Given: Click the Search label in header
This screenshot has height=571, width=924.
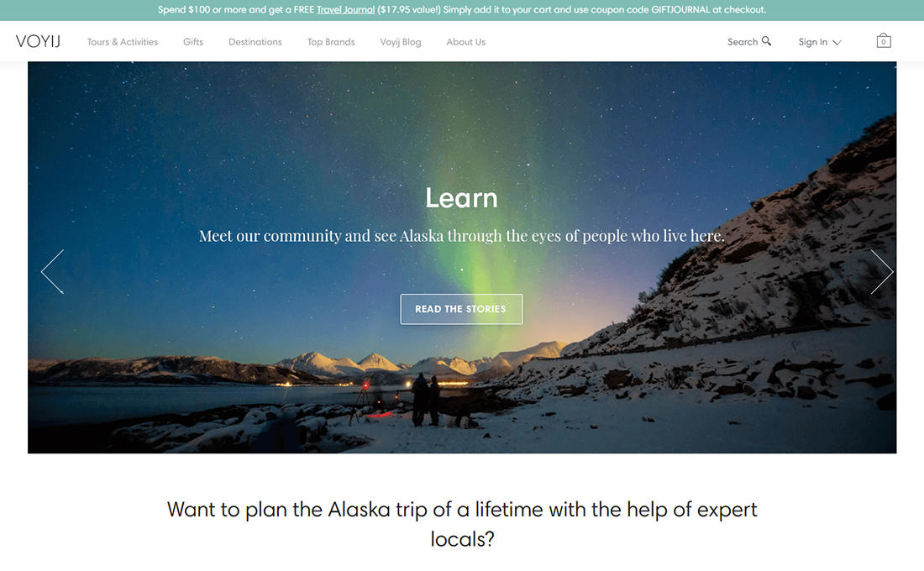Looking at the screenshot, I should (743, 42).
